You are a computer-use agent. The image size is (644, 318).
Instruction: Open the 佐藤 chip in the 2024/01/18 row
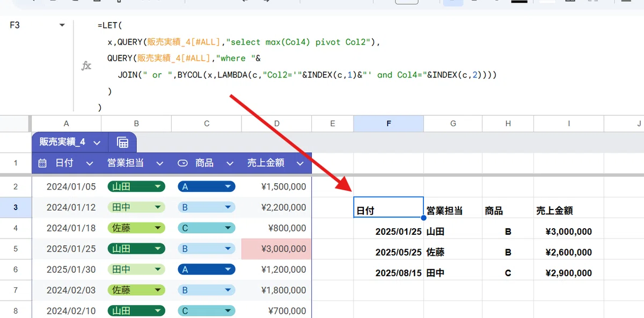[x=136, y=228]
